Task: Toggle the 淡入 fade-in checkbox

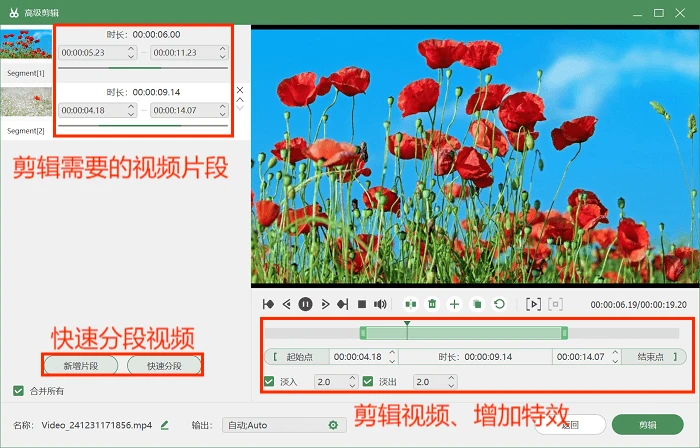Action: click(269, 382)
